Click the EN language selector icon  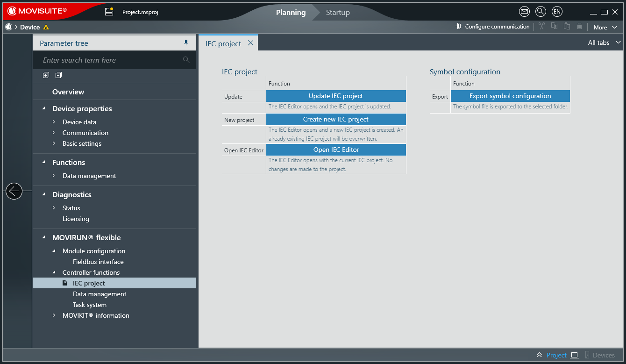557,12
